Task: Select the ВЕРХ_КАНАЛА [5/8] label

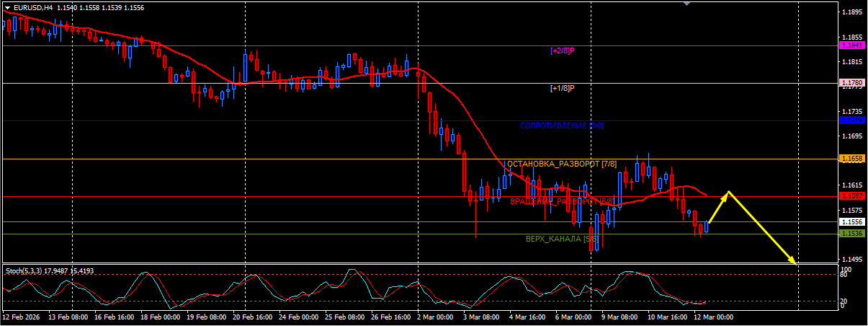Action: [x=562, y=239]
